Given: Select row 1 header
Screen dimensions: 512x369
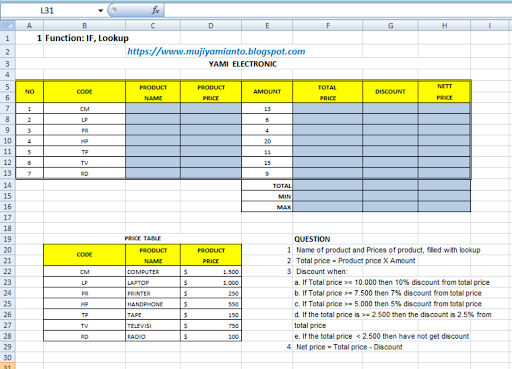Looking at the screenshot, I should [x=8, y=38].
